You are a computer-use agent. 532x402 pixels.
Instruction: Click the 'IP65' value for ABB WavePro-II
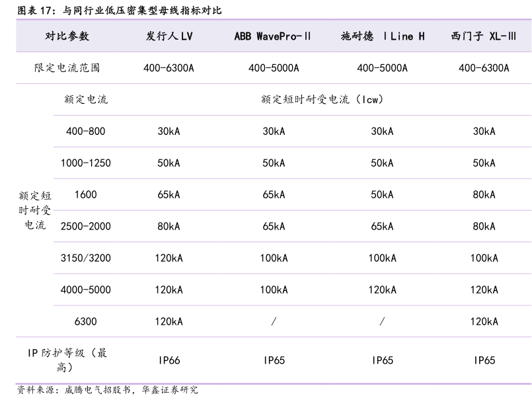[x=274, y=360]
